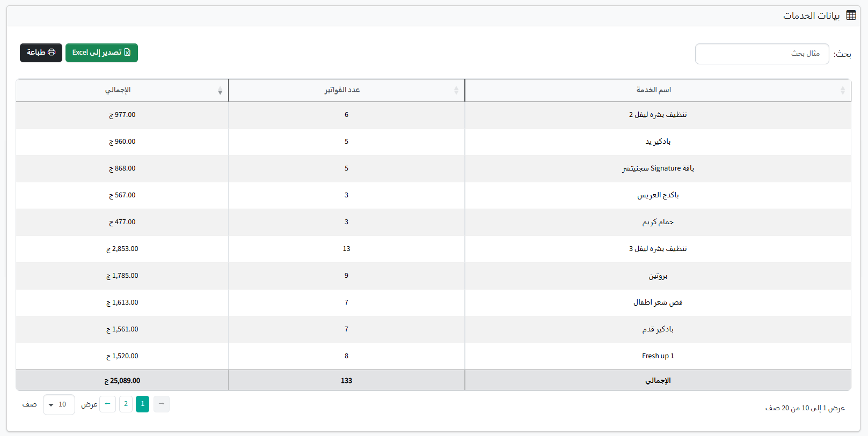
Task: Select the تنظيف بشره ليفل 2 service row
Action: pos(658,115)
